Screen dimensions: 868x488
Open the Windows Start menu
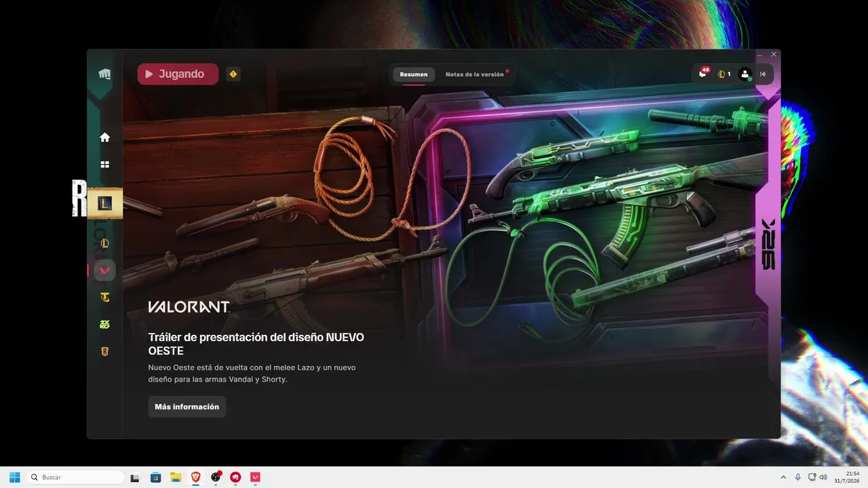point(15,477)
